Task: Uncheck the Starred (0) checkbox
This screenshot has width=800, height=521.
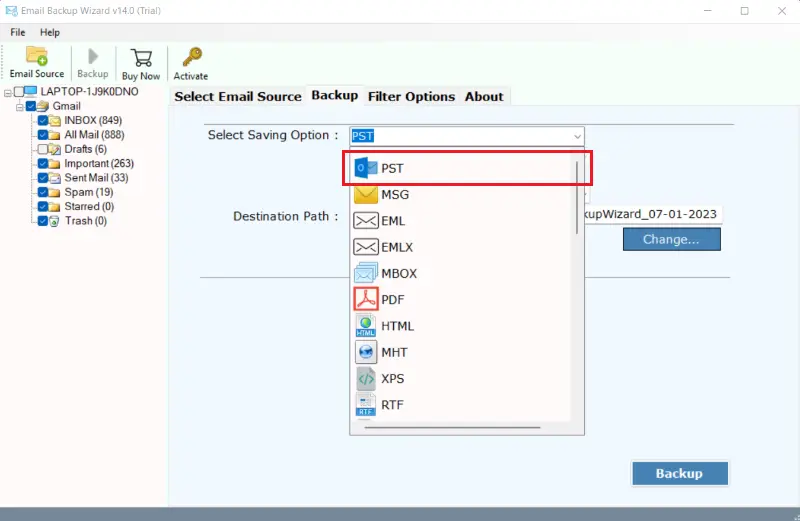Action: pyautogui.click(x=43, y=206)
